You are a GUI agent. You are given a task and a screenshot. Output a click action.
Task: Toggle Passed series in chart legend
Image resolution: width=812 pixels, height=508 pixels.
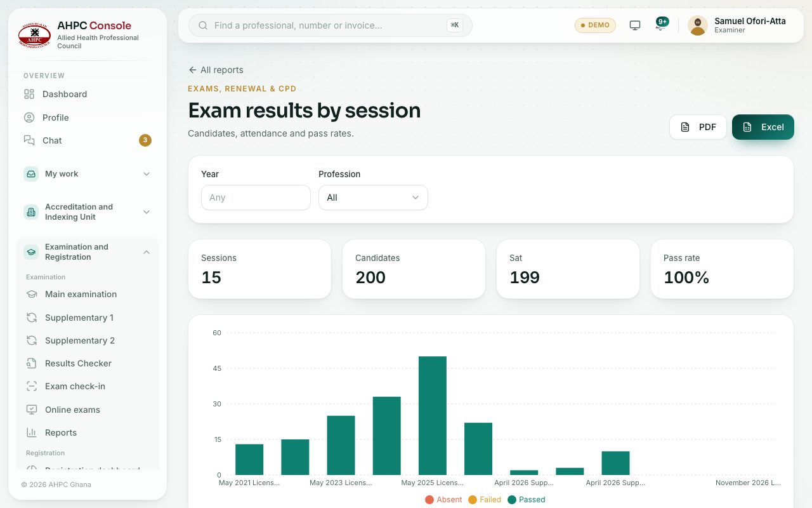tap(526, 500)
